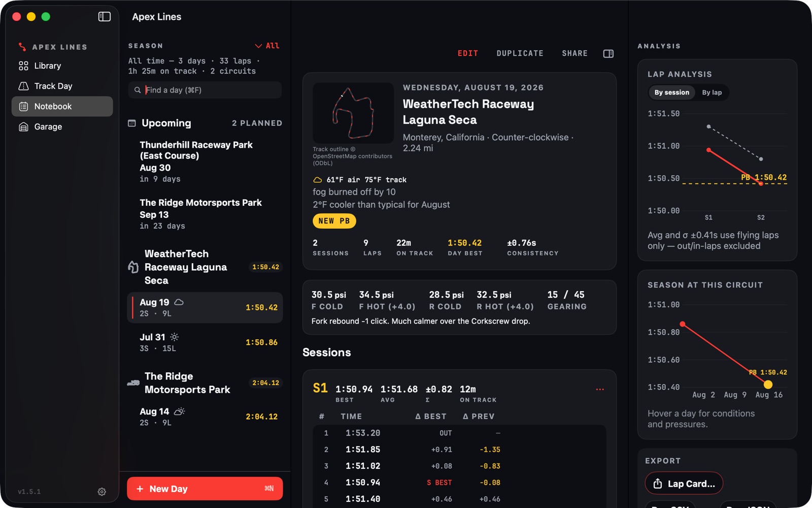The width and height of the screenshot is (812, 508).
Task: Click the Apex Lines logo icon
Action: 22,47
